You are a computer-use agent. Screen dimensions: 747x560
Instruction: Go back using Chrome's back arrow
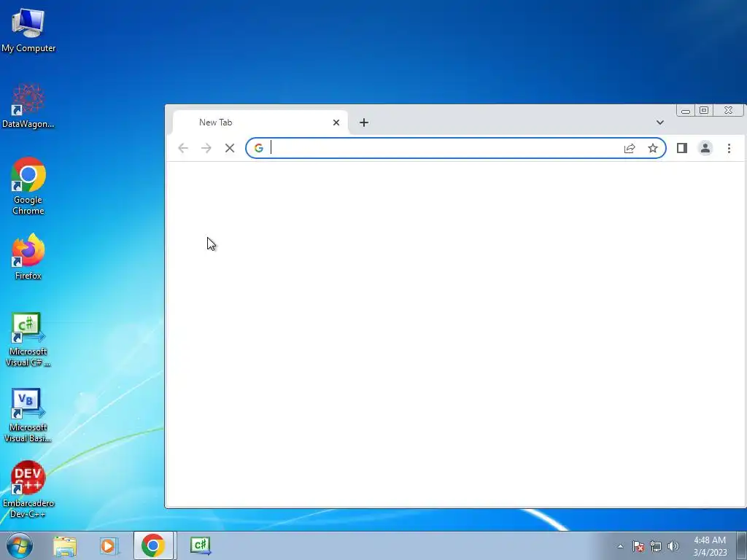(x=183, y=148)
